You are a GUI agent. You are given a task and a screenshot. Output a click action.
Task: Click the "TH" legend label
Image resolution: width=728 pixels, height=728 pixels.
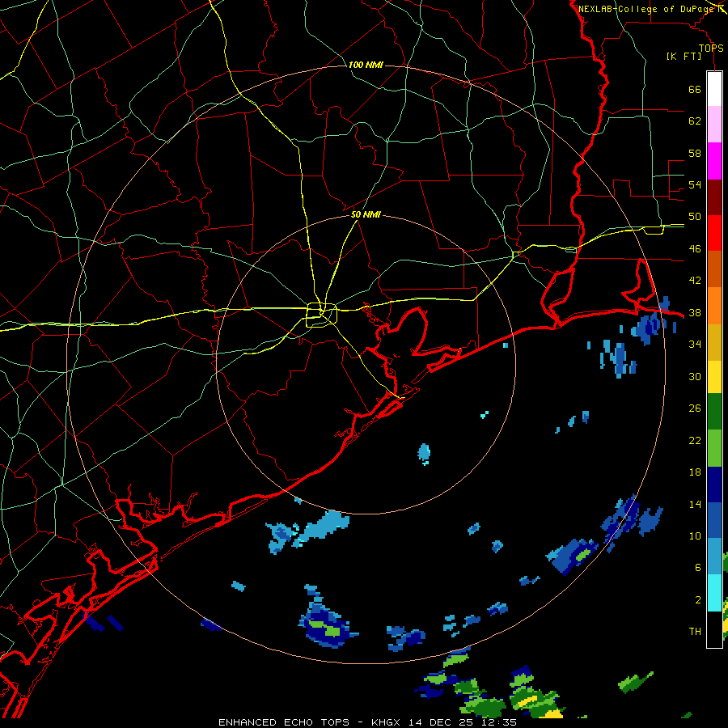(x=695, y=632)
